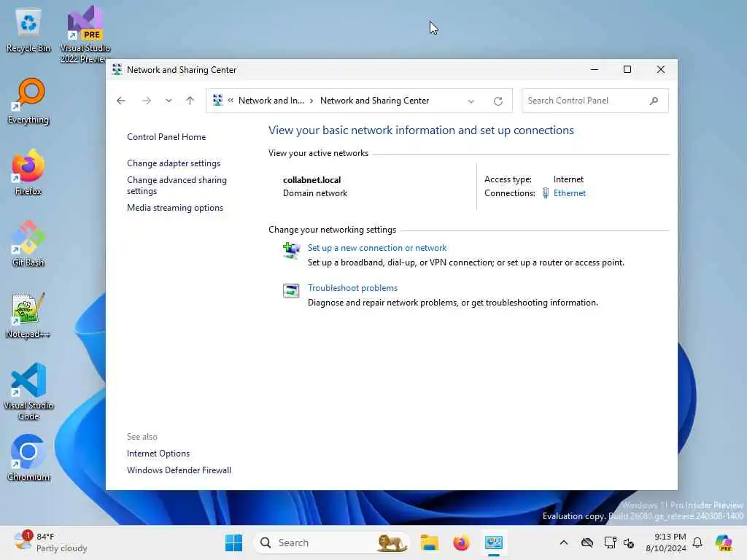Click the new connection setup icon
Image resolution: width=747 pixels, height=560 pixels.
click(x=291, y=250)
